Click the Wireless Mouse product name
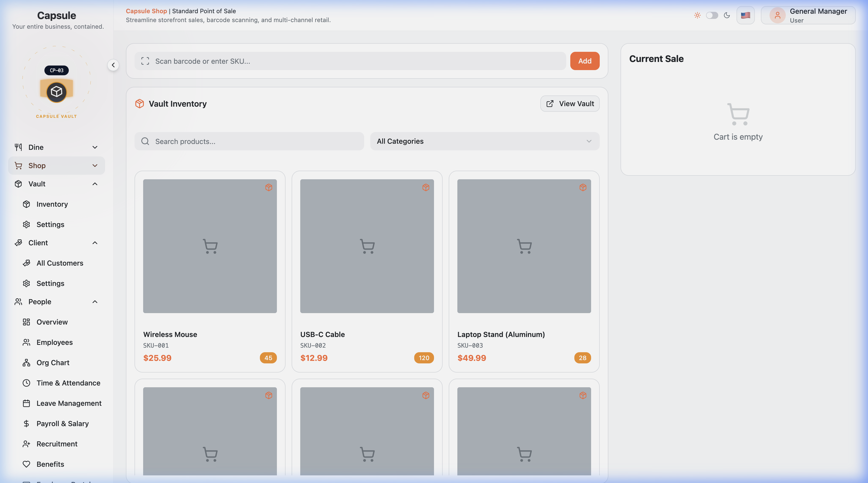The height and width of the screenshot is (483, 868). click(x=170, y=334)
